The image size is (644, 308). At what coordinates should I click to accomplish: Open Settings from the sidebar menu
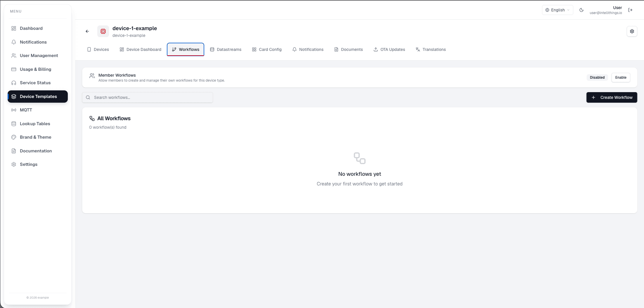(x=38, y=164)
